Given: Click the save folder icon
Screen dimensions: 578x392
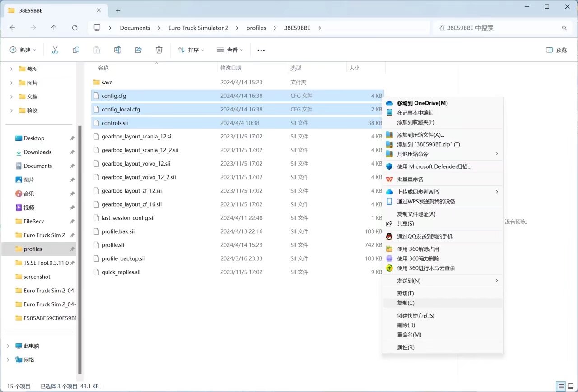Looking at the screenshot, I should coord(96,83).
